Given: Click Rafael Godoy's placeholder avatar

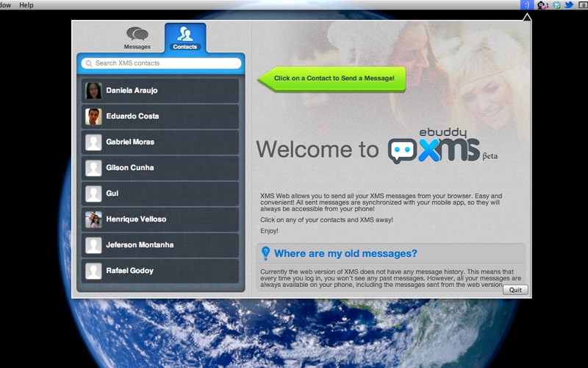Looking at the screenshot, I should (93, 271).
